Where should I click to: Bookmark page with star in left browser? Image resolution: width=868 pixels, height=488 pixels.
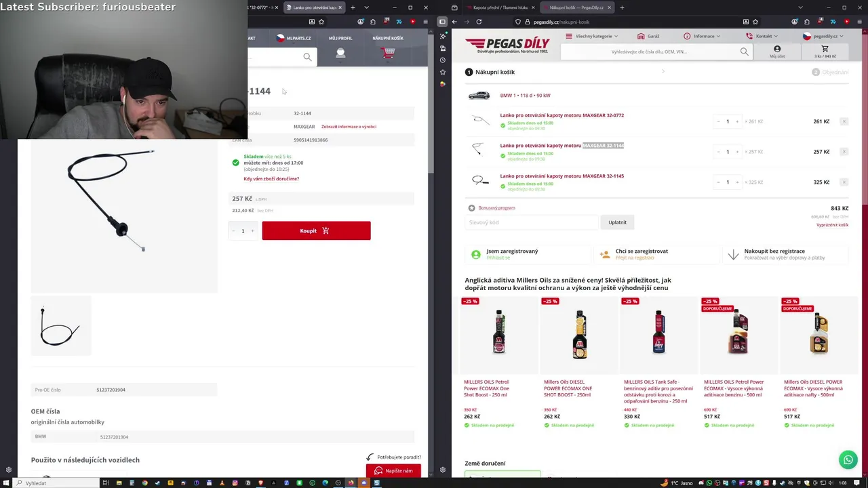pyautogui.click(x=321, y=22)
